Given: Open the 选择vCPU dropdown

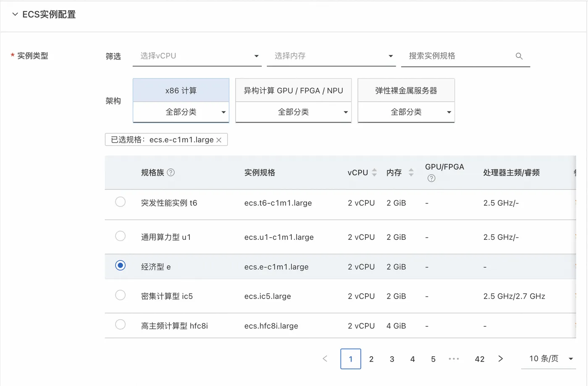Looking at the screenshot, I should click(x=197, y=56).
